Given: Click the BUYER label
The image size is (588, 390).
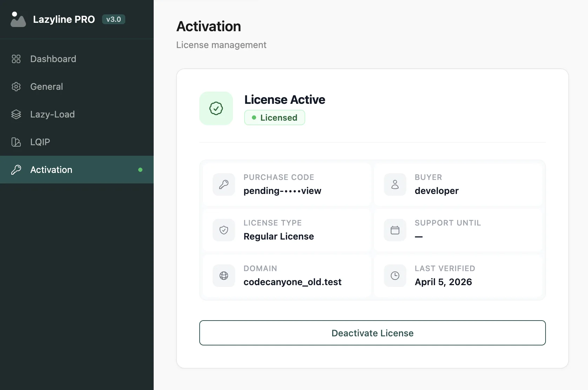Looking at the screenshot, I should pyautogui.click(x=428, y=177).
